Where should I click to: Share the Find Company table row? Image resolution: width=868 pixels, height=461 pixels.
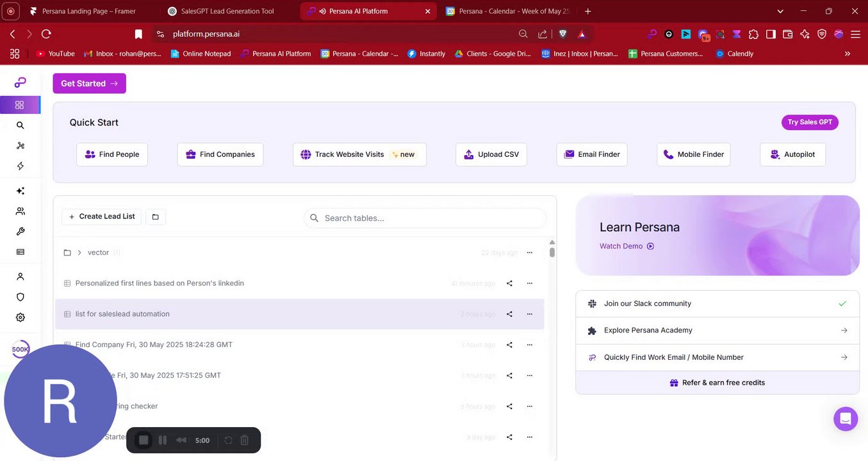tap(509, 344)
